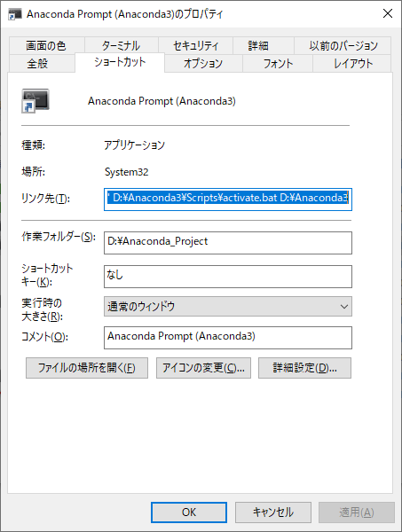Open the レイアウト tab

[x=352, y=64]
